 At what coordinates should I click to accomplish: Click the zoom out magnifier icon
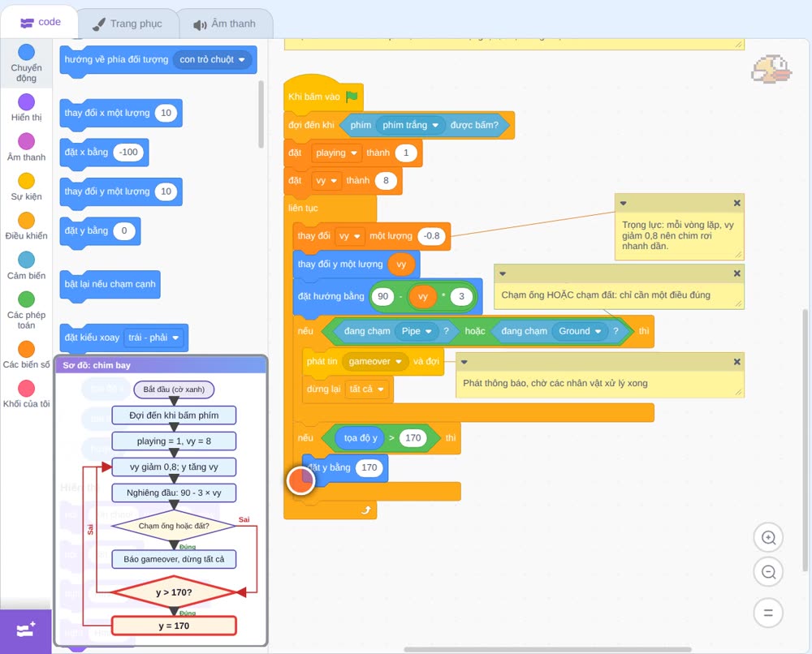pyautogui.click(x=768, y=572)
